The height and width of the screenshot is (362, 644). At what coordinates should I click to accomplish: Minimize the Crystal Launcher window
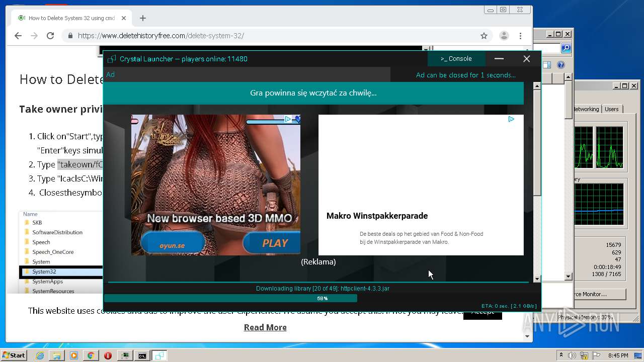(x=499, y=59)
